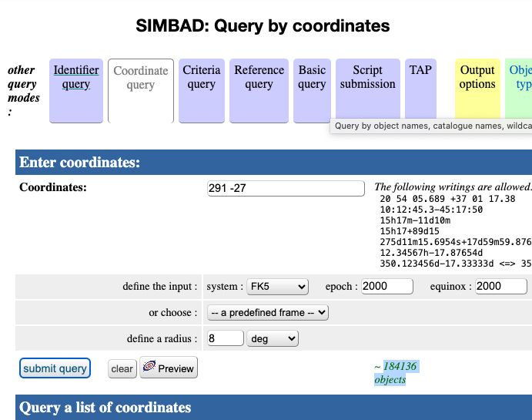
Task: Open the radius unit deg dropdown
Action: pyautogui.click(x=273, y=338)
